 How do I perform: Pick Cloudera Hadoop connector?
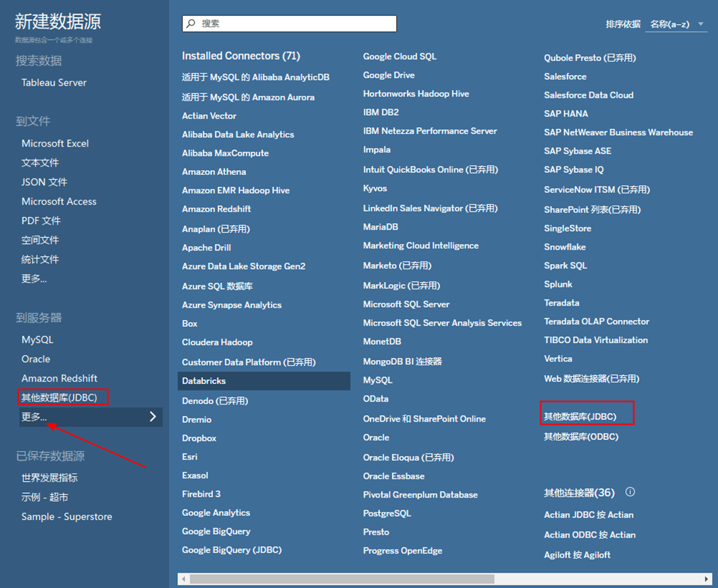pyautogui.click(x=217, y=342)
